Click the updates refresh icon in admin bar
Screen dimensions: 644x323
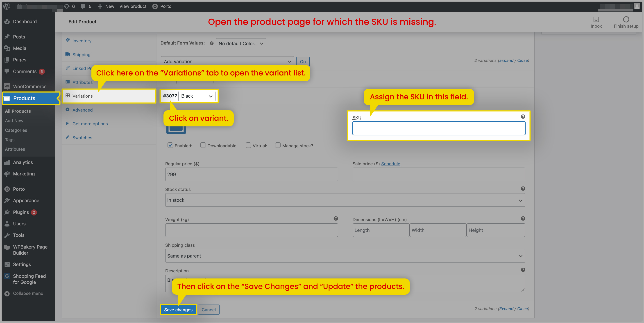(66, 6)
